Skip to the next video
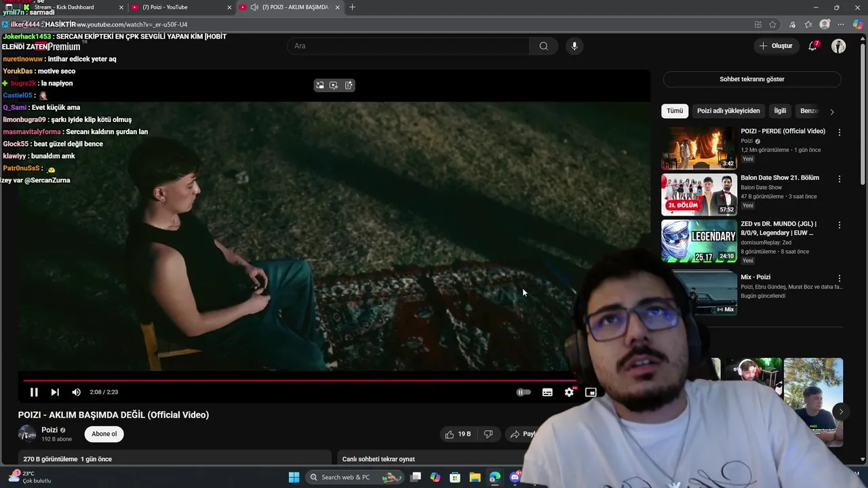Screen dimensions: 868x488 coord(55,392)
